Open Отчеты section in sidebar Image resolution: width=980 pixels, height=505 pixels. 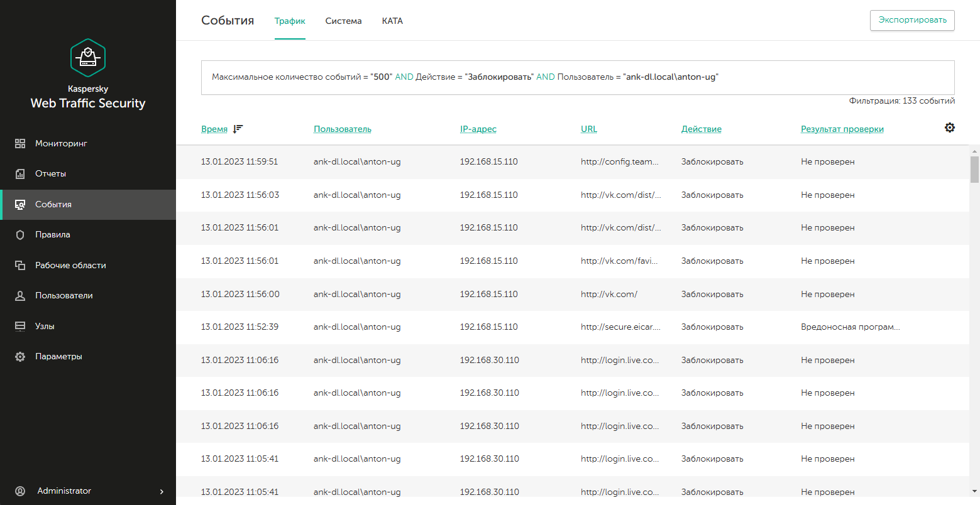[x=88, y=174]
